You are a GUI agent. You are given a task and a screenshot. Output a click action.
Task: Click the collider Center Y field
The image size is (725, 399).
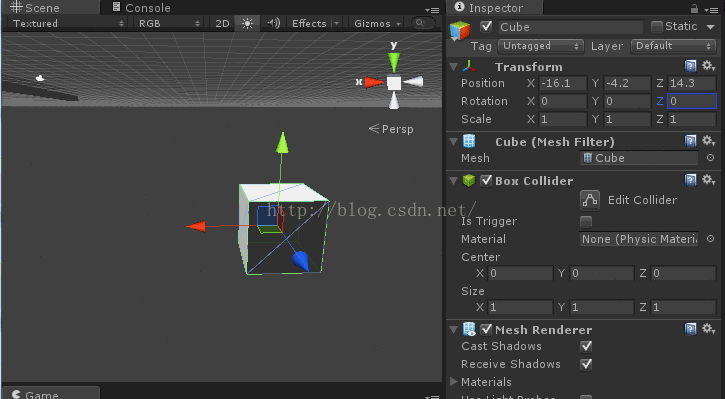pyautogui.click(x=602, y=273)
